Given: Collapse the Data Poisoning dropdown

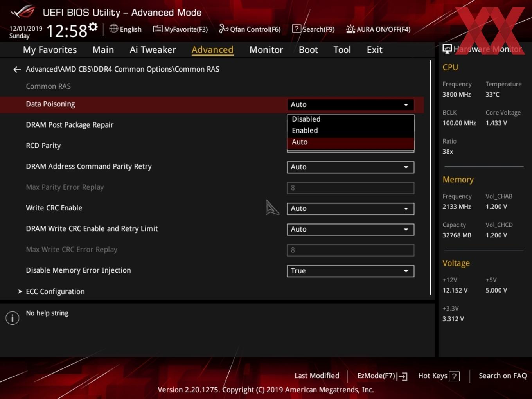Looking at the screenshot, I should tap(350, 104).
